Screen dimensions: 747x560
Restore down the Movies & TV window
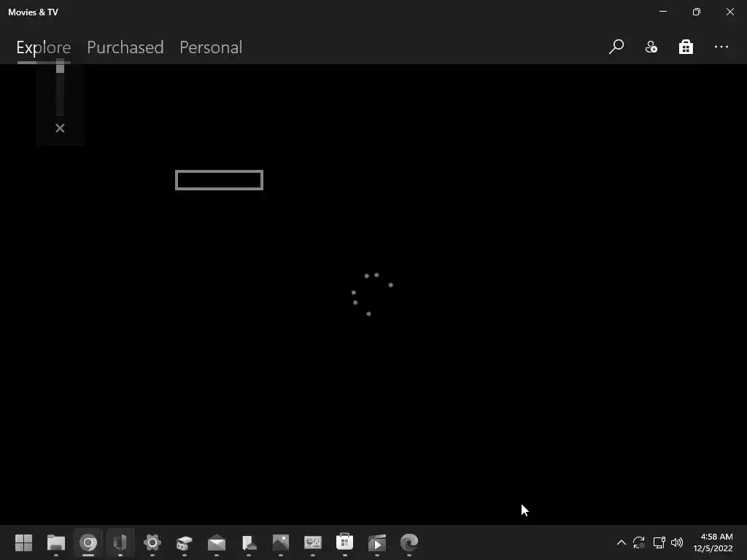697,12
